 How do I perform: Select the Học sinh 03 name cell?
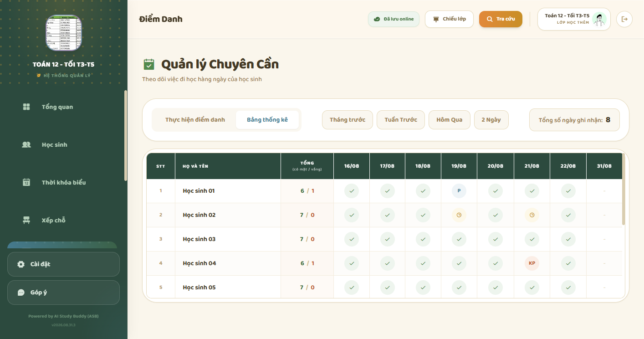tap(228, 239)
